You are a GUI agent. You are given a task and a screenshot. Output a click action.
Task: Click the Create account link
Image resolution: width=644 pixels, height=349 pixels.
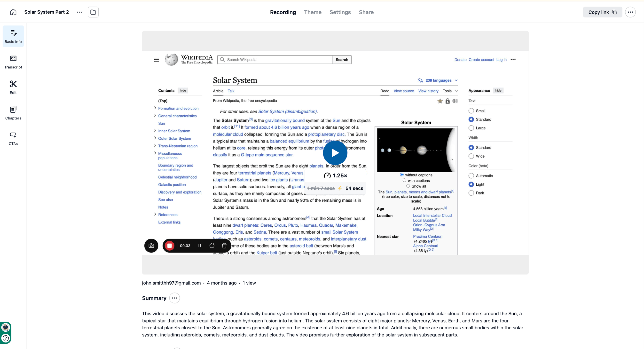tap(481, 60)
